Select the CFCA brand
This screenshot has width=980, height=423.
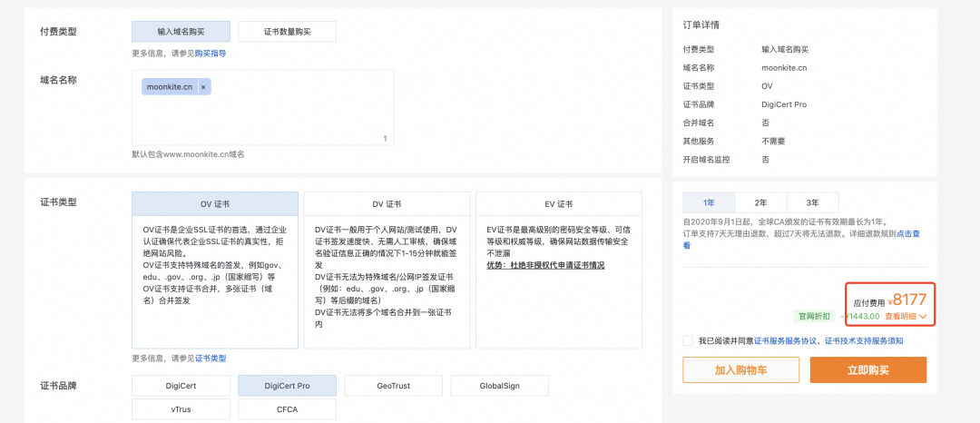click(x=287, y=409)
